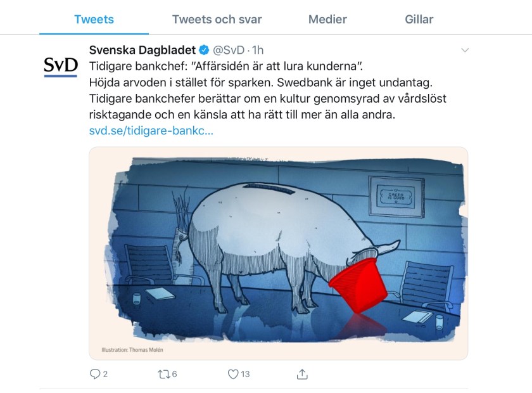Click the tweet text about Swedbank

click(x=267, y=91)
